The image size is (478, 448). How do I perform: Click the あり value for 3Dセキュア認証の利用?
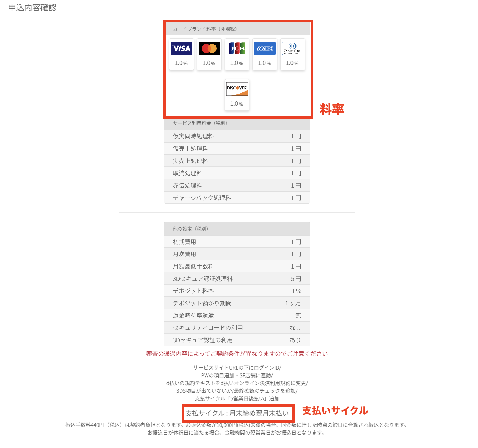pos(295,340)
